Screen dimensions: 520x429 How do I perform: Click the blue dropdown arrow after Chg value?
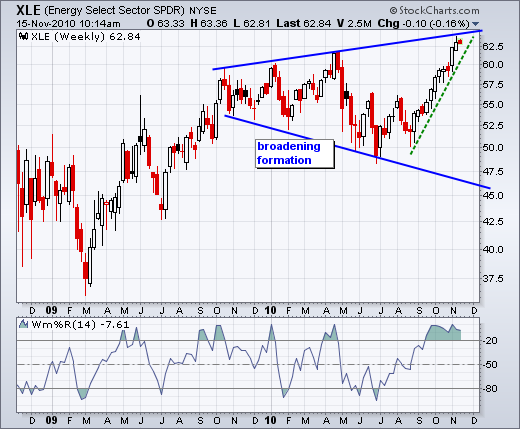[476, 24]
